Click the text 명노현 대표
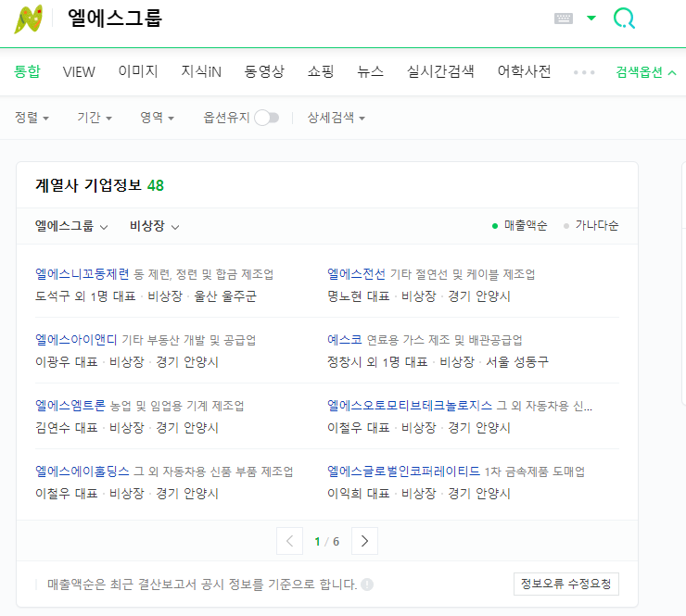 tap(359, 296)
